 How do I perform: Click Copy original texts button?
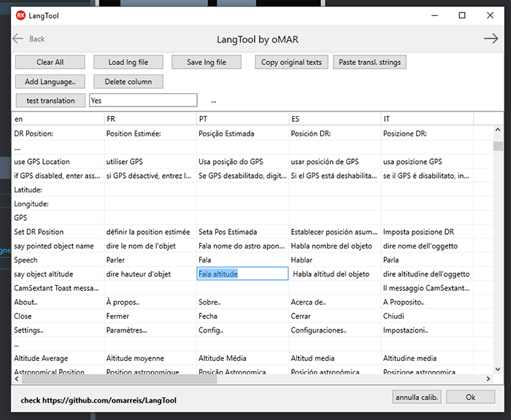coord(291,62)
